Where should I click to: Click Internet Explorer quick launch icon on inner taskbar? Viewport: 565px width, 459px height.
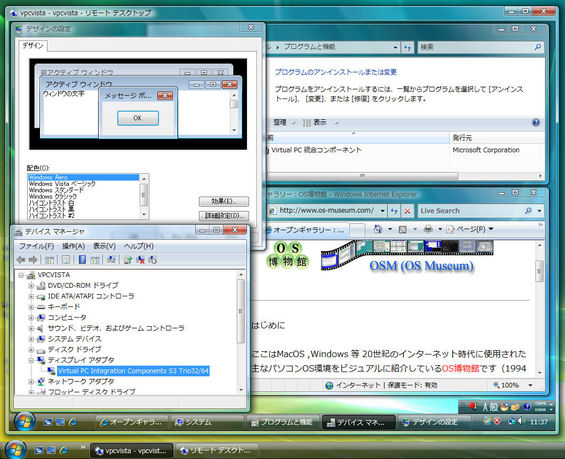click(72, 422)
